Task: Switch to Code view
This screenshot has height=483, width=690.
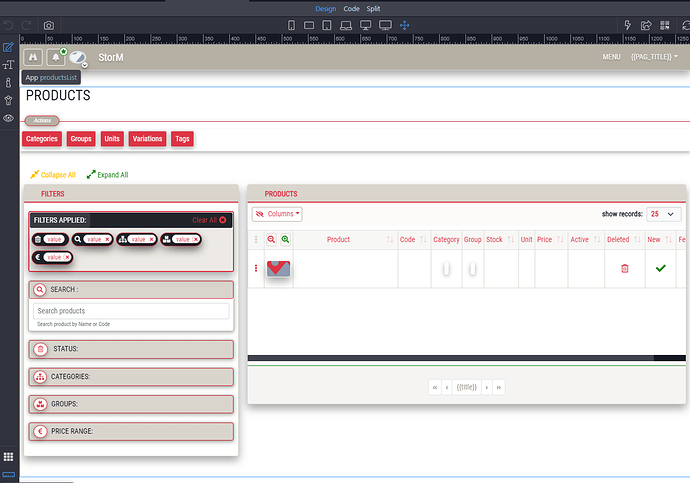Action: (351, 9)
